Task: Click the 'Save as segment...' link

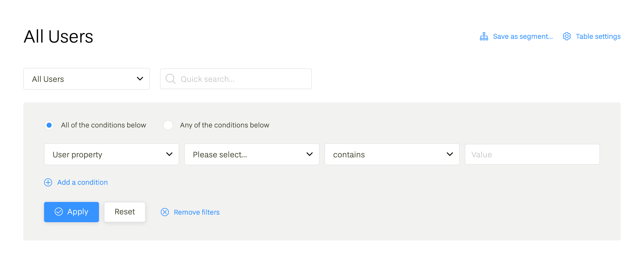Action: (x=523, y=36)
